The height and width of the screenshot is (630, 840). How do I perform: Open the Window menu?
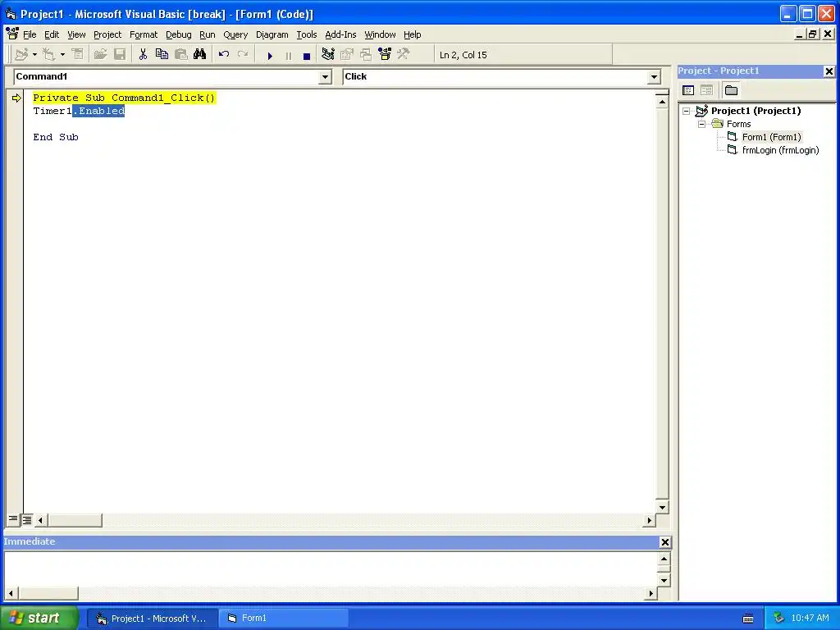tap(380, 34)
